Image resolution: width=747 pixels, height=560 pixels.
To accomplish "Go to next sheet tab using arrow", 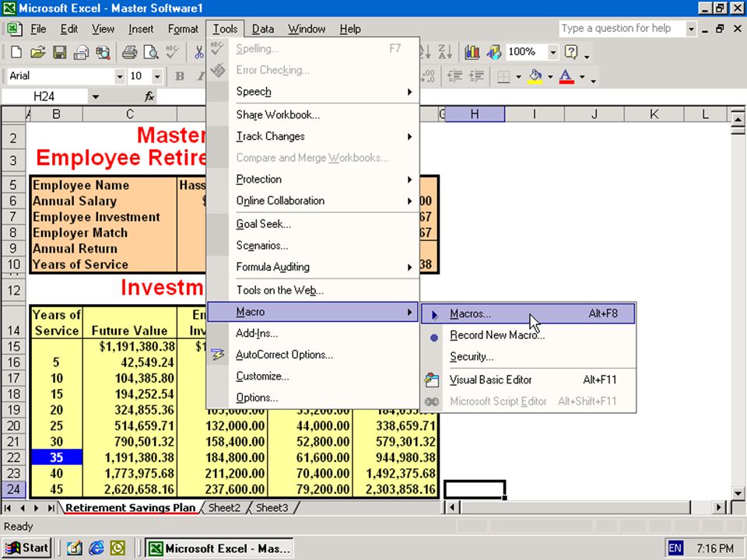I will [37, 508].
